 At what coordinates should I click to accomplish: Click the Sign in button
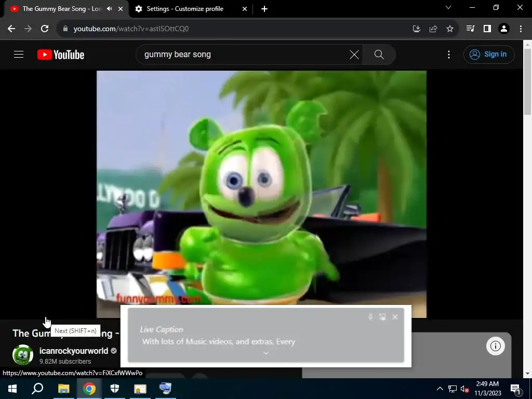488,54
